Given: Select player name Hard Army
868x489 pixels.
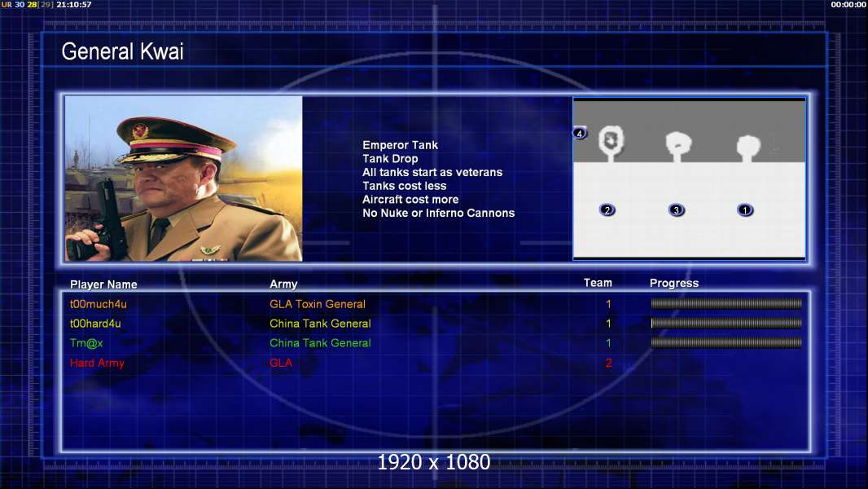Looking at the screenshot, I should coord(97,363).
